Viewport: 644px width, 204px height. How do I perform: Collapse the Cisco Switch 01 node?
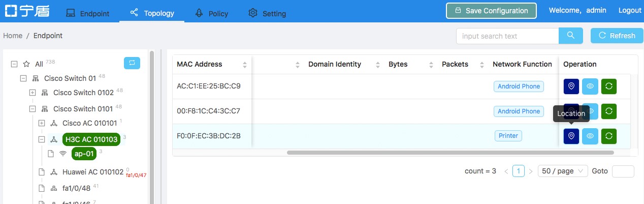click(23, 78)
